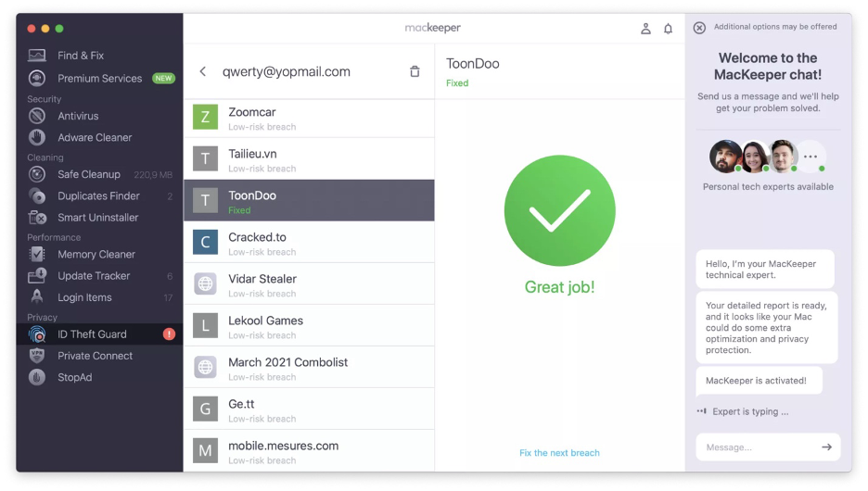Show more tech experts via the ellipsis avatar
Screen dimensions: 868x491
coord(811,157)
